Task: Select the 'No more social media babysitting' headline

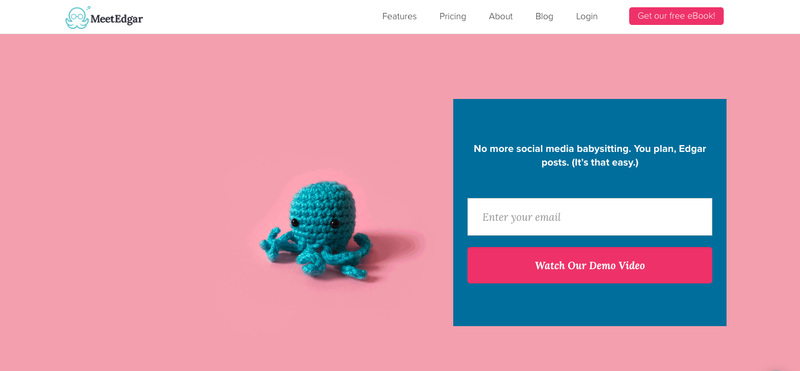Action: pos(590,156)
